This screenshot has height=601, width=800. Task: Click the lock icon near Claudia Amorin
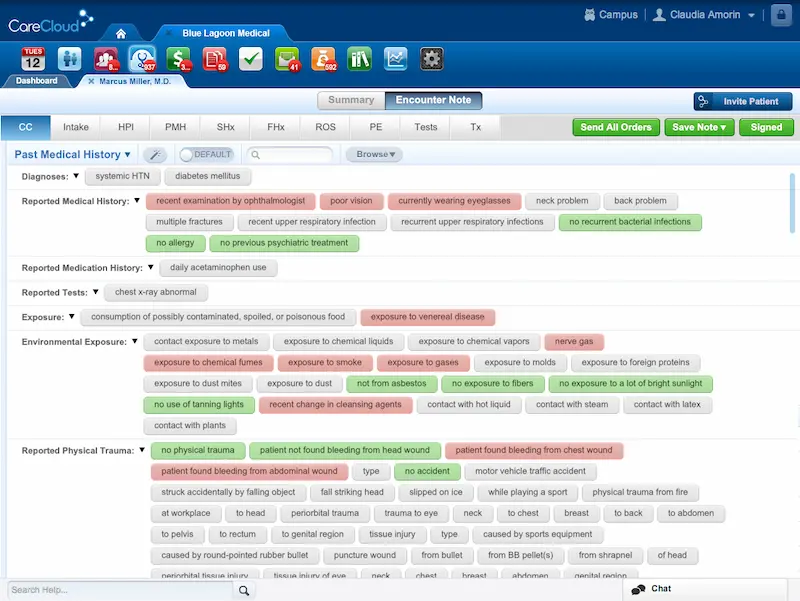click(781, 14)
